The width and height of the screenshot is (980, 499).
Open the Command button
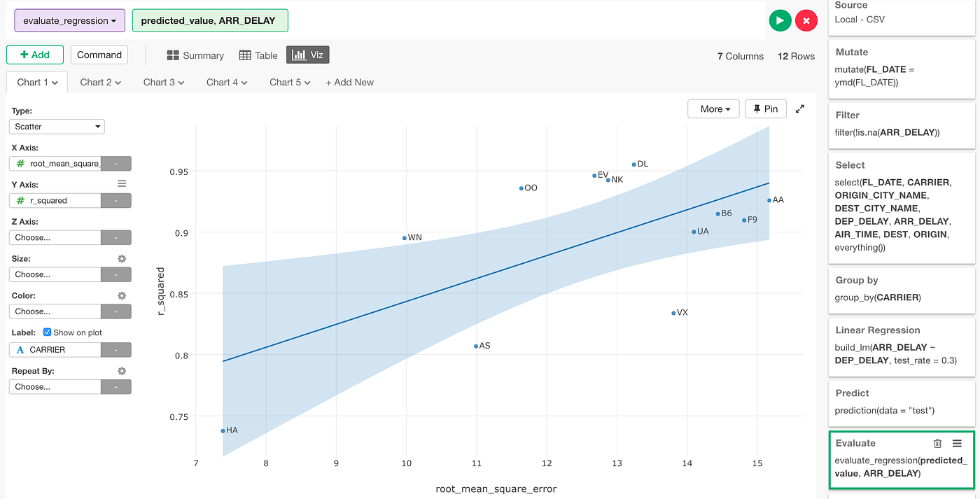pos(99,55)
